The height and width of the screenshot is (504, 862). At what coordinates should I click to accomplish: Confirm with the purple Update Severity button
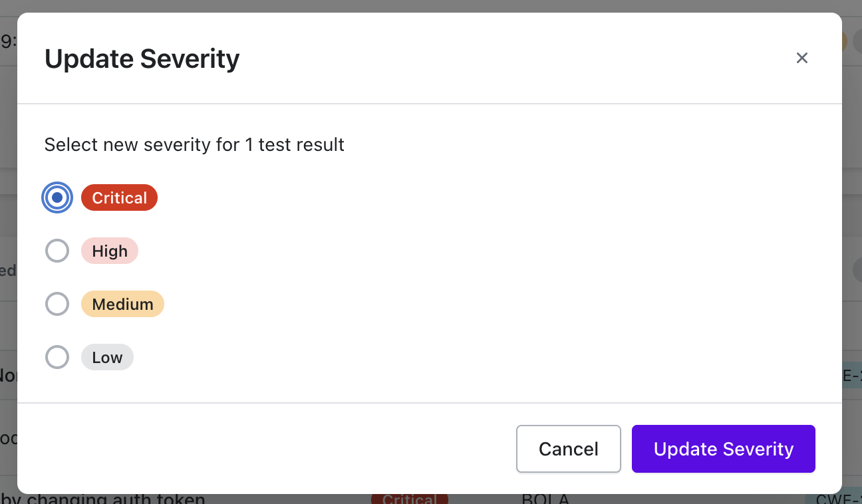pyautogui.click(x=723, y=449)
